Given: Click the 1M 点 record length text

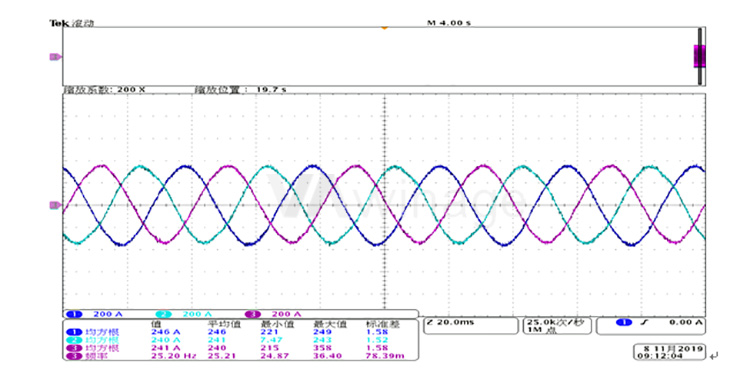Looking at the screenshot, I should click(541, 330).
